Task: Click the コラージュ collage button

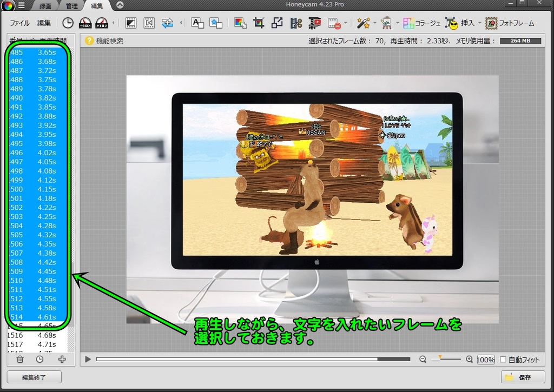Action: click(x=422, y=23)
